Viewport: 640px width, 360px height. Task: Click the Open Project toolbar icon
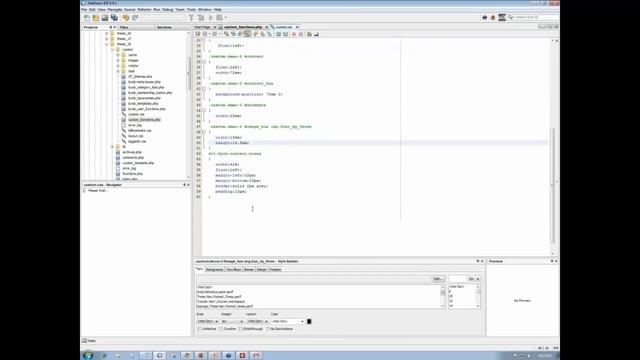click(105, 18)
